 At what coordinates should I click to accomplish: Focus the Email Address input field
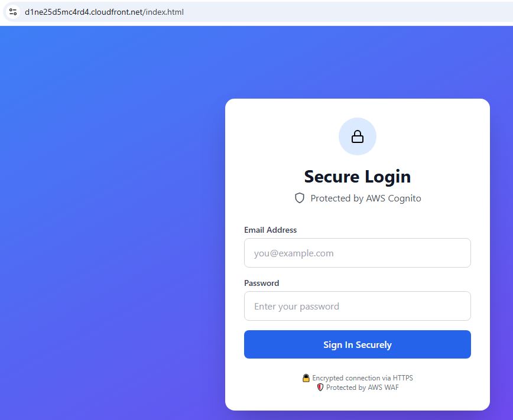(x=357, y=253)
